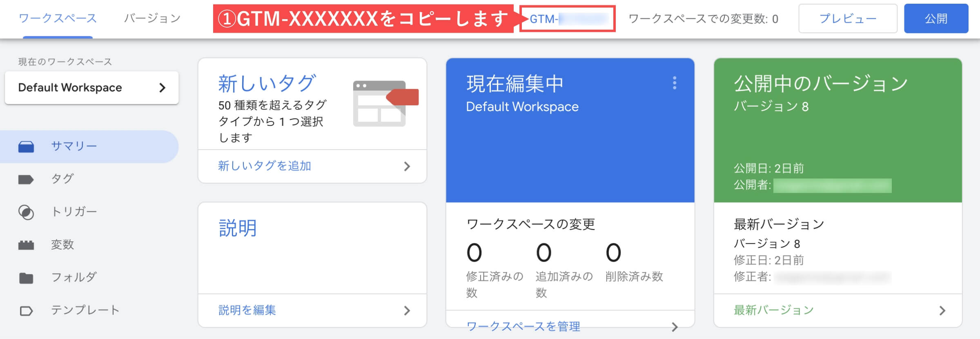Screen dimensions: 980x339
Task: Open the タグ sidebar item
Action: [x=89, y=179]
